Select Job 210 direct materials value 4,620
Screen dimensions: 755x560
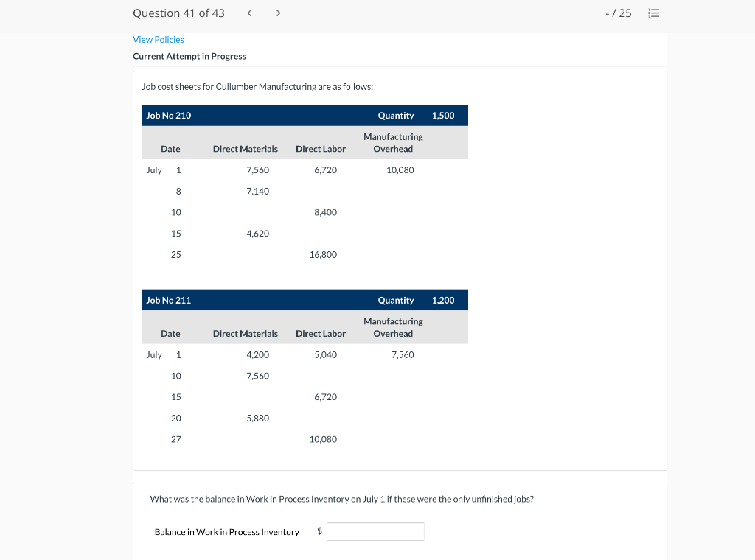point(257,234)
